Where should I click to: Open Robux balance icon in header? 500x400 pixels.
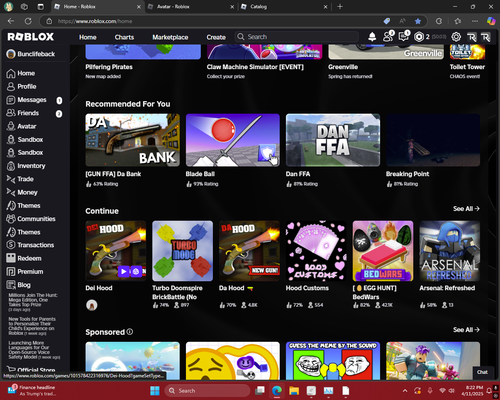point(419,37)
